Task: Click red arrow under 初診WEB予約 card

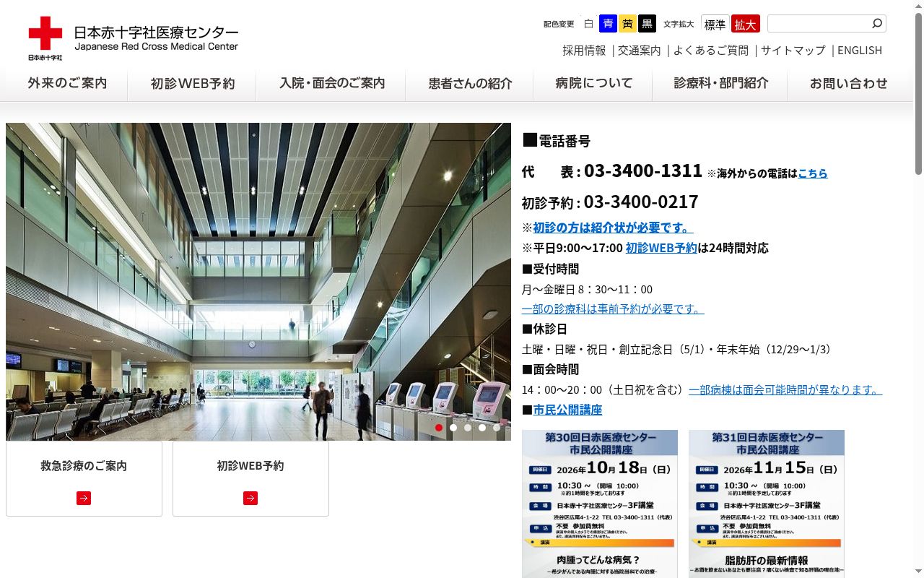Action: point(250,498)
